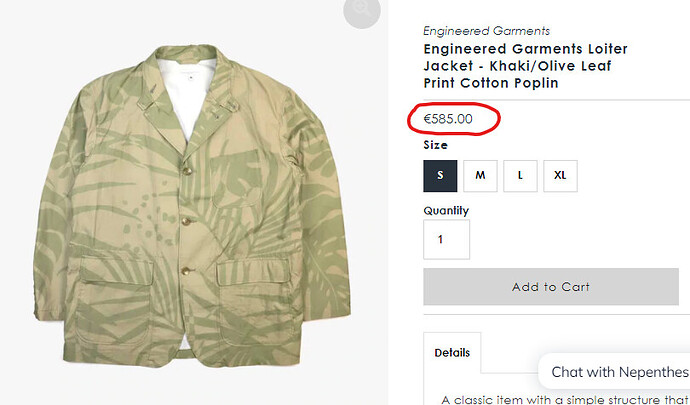The image size is (690, 405).
Task: Click the Quantity label
Action: click(446, 211)
